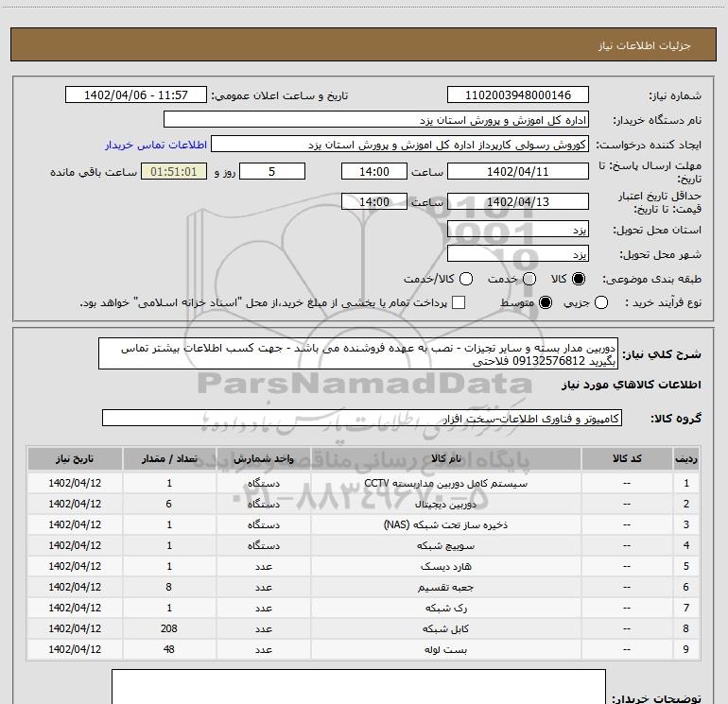Select the دوربین دیجیتال item name
The image size is (728, 704).
445,504
